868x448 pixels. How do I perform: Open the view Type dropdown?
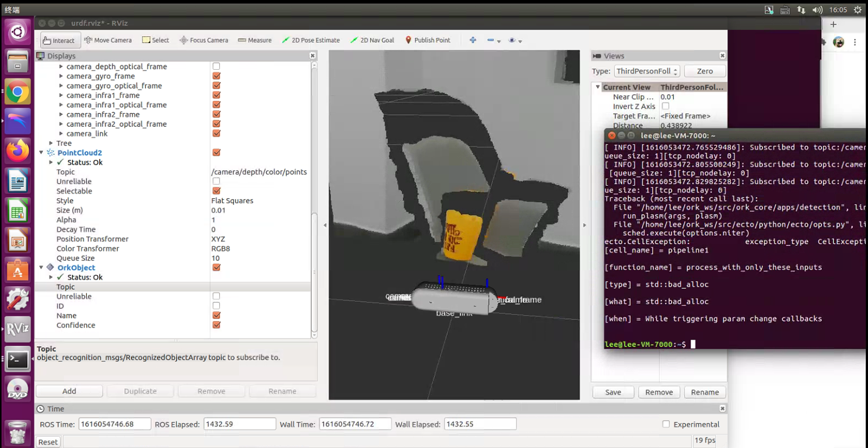click(647, 71)
